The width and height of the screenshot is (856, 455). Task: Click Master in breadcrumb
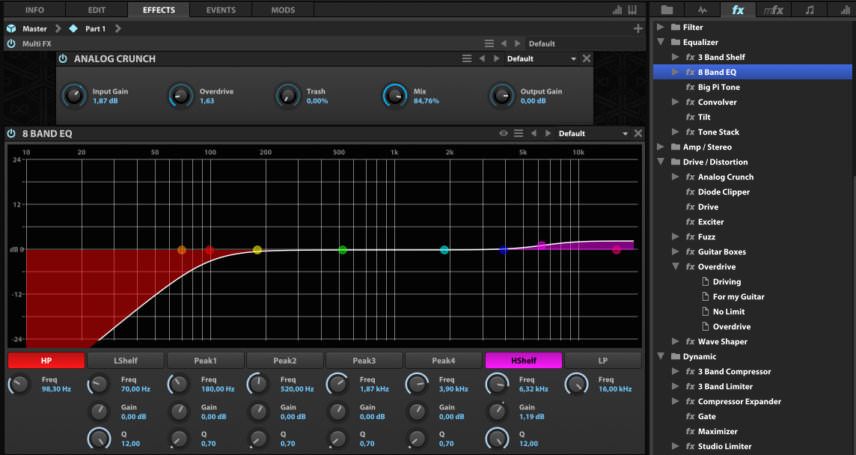(x=34, y=28)
